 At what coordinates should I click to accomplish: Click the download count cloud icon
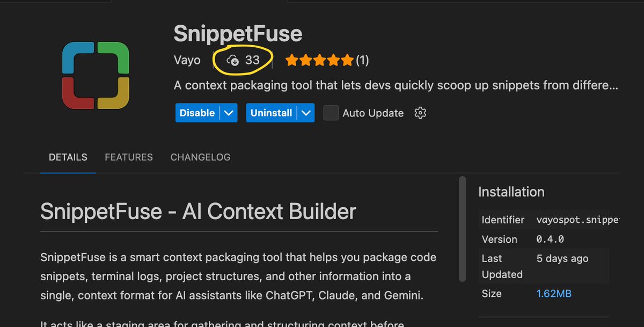pos(234,60)
